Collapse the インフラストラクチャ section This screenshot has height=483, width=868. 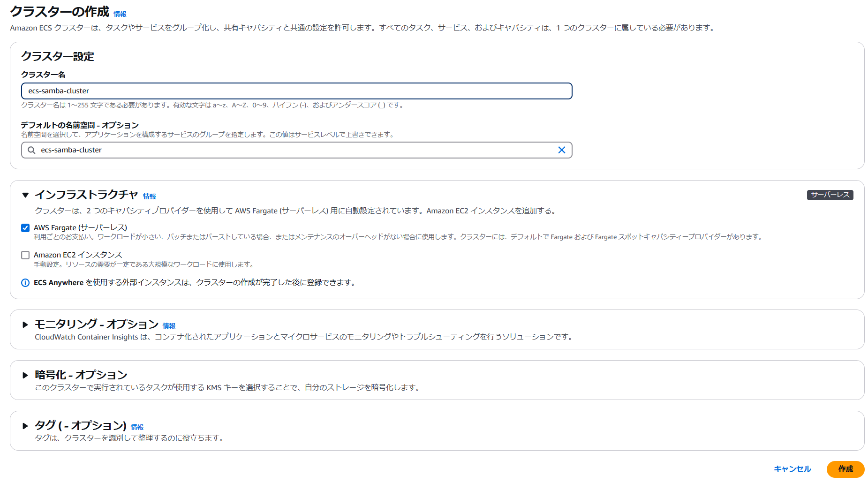25,195
